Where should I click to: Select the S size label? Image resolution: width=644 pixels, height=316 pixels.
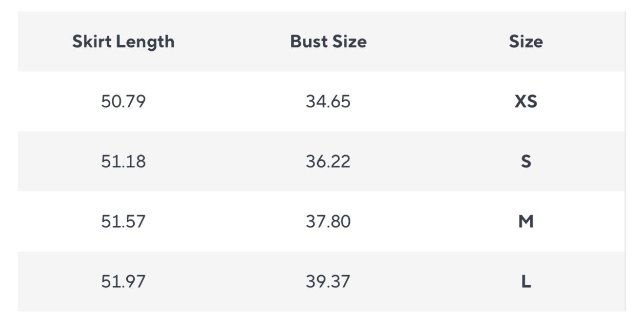pos(525,161)
